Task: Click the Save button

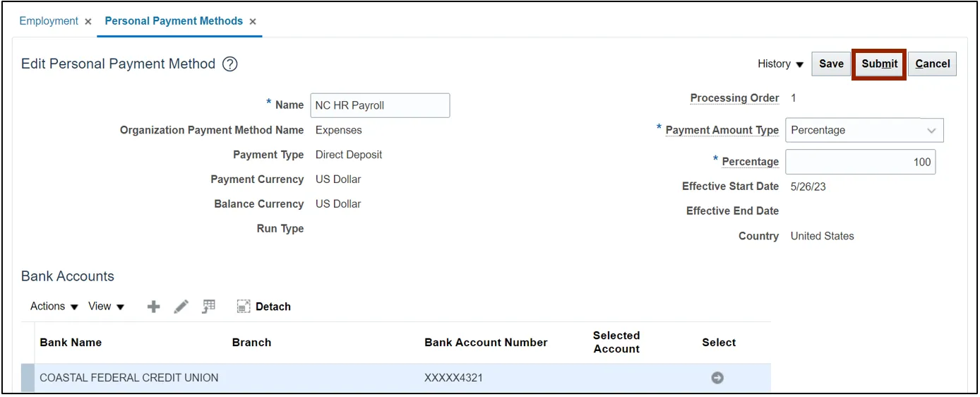Action: [x=831, y=64]
